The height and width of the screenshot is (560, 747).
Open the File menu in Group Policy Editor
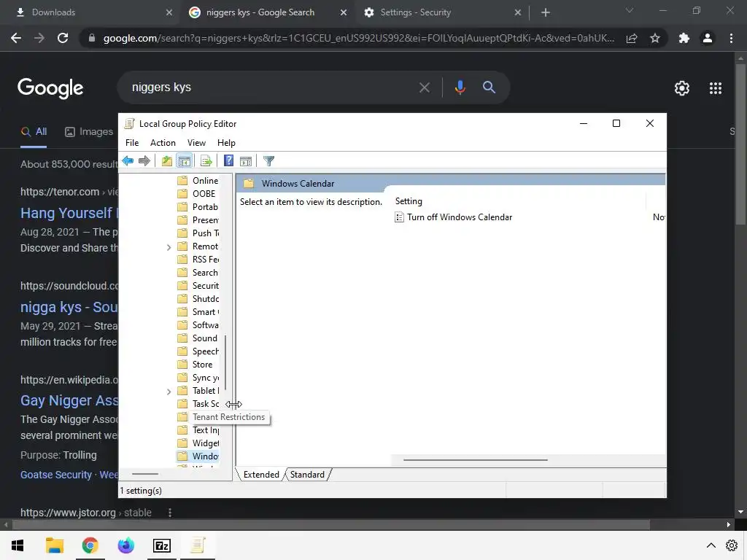132,143
